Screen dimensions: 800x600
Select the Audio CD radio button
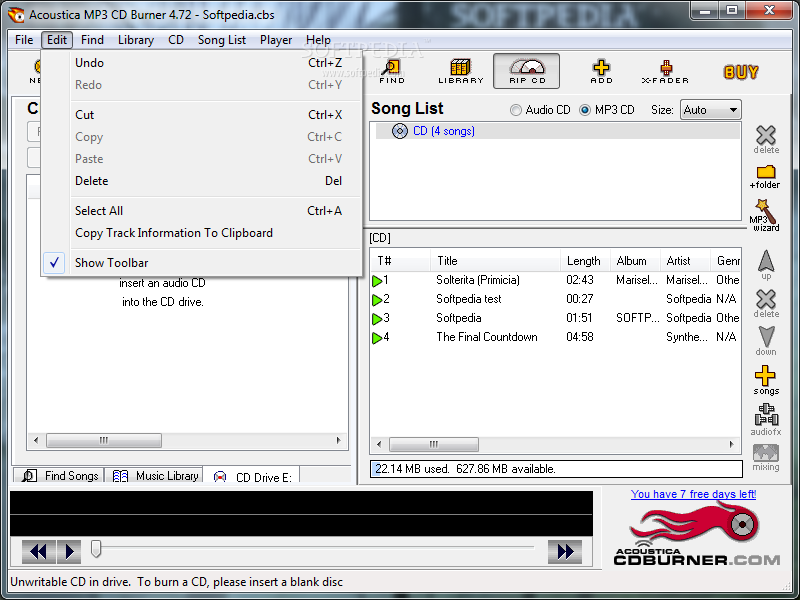(516, 110)
